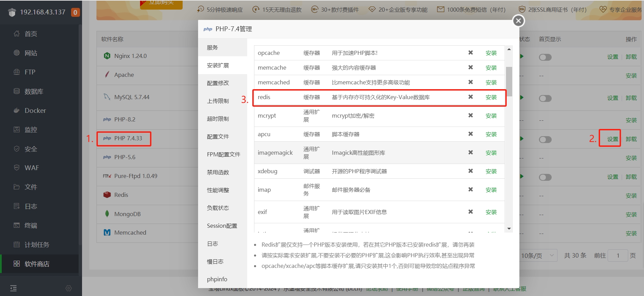
Task: Open the sidebar settings gear icon
Action: click(x=69, y=288)
